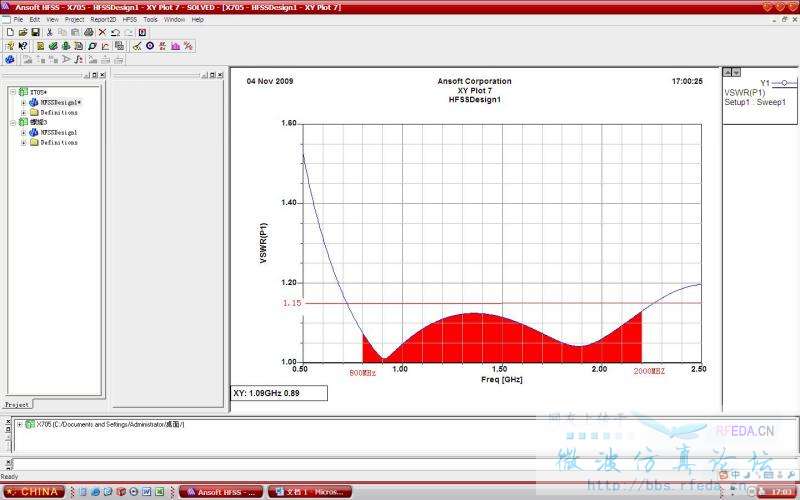This screenshot has height=500, width=800.
Task: Click the yellow list icon in second toolbar
Action: coord(40,46)
